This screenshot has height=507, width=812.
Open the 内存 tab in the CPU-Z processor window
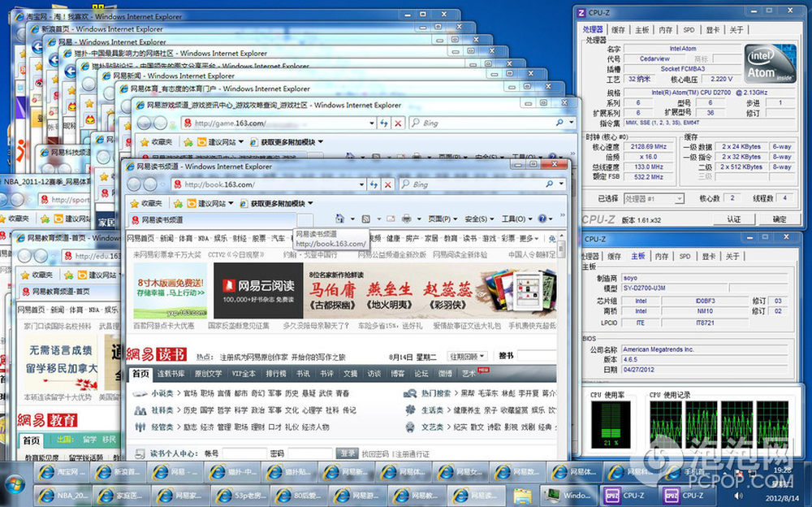[666, 30]
